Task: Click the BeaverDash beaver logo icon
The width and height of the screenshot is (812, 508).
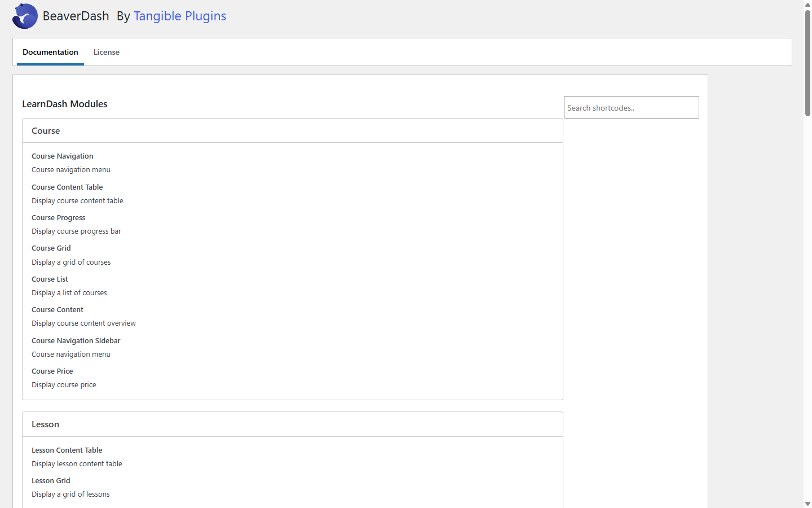Action: coord(25,16)
